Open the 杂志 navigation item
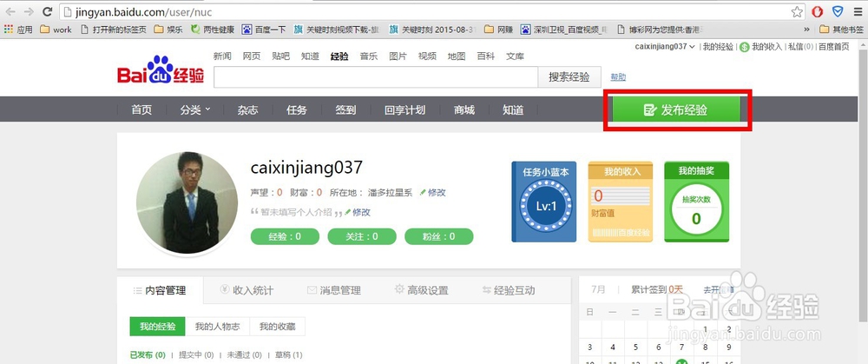Viewport: 868px width, 364px height. click(248, 109)
